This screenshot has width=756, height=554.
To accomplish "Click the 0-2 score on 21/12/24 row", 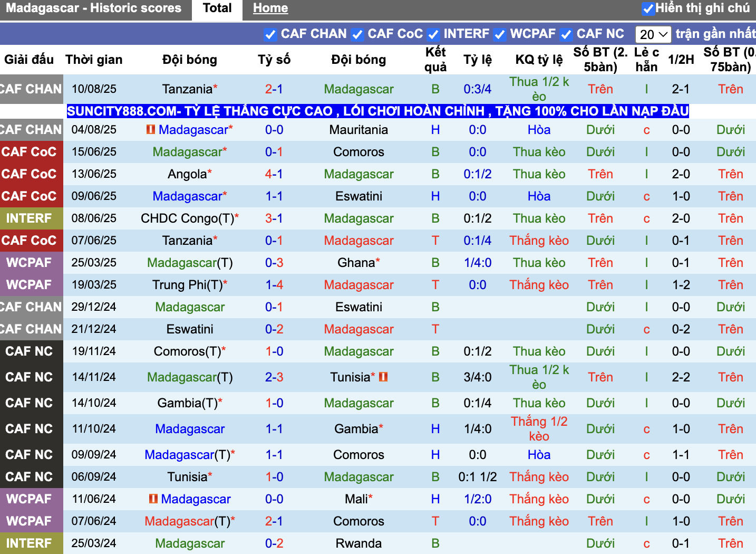I will (274, 329).
